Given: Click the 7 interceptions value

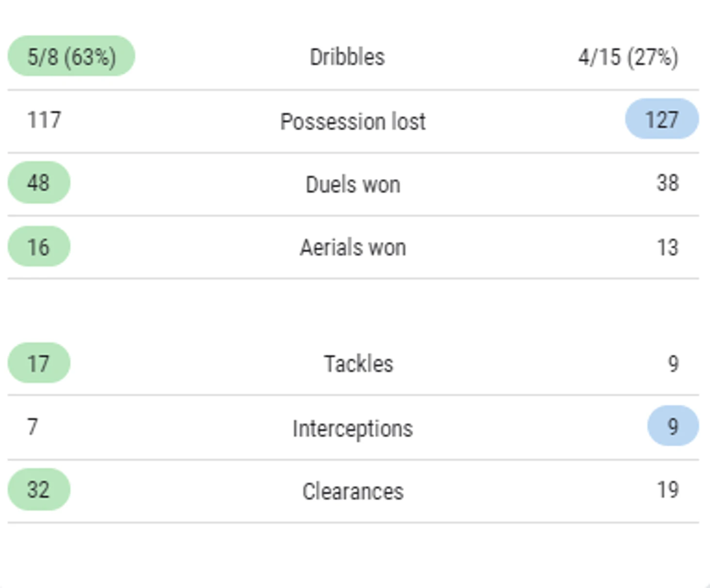Looking at the screenshot, I should [x=33, y=427].
